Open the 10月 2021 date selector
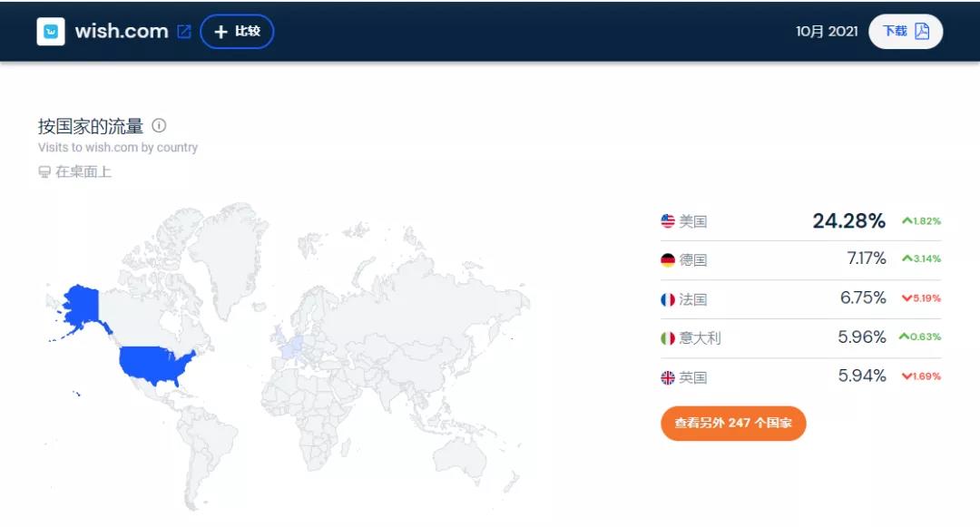This screenshot has width=980, height=527. click(x=827, y=31)
